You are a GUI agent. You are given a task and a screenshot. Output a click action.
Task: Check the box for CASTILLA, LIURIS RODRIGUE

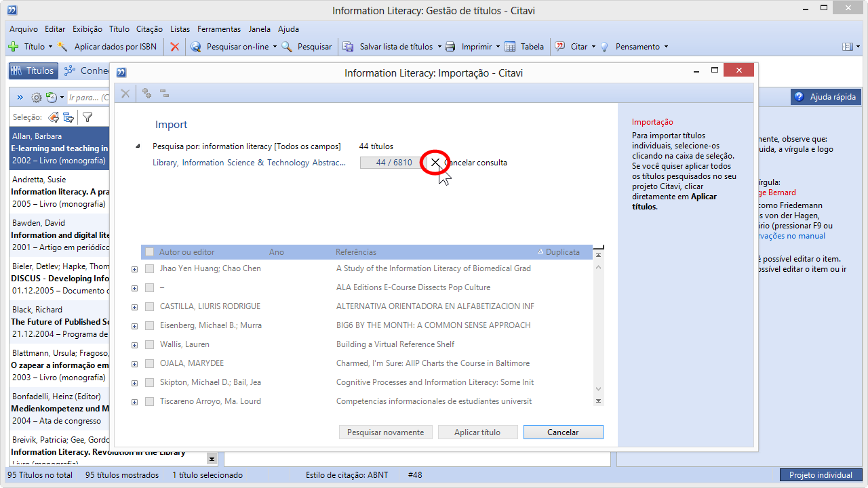coord(150,306)
